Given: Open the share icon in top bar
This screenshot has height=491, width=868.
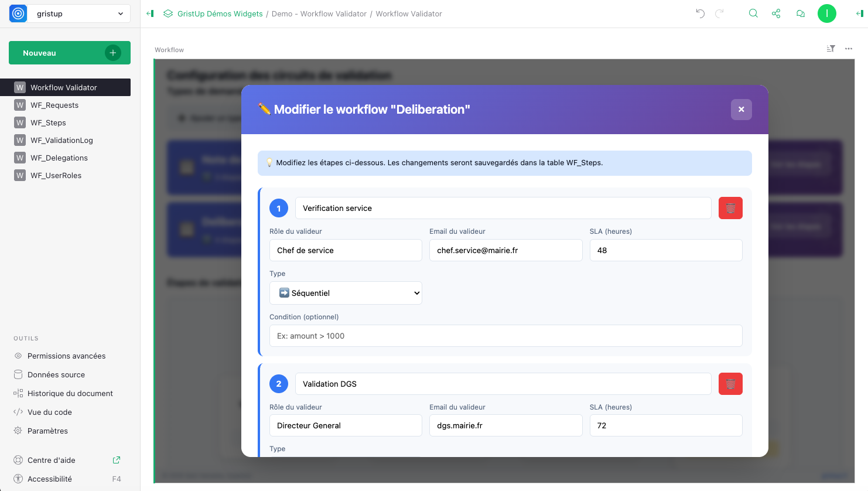Looking at the screenshot, I should (776, 13).
